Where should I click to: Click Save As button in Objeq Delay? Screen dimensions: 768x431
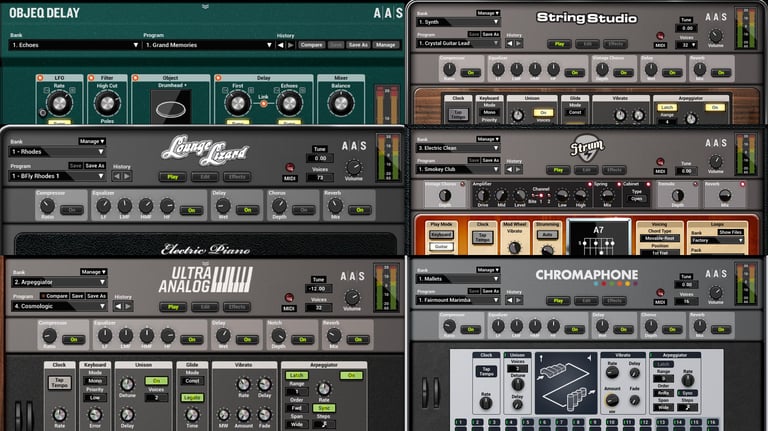358,45
